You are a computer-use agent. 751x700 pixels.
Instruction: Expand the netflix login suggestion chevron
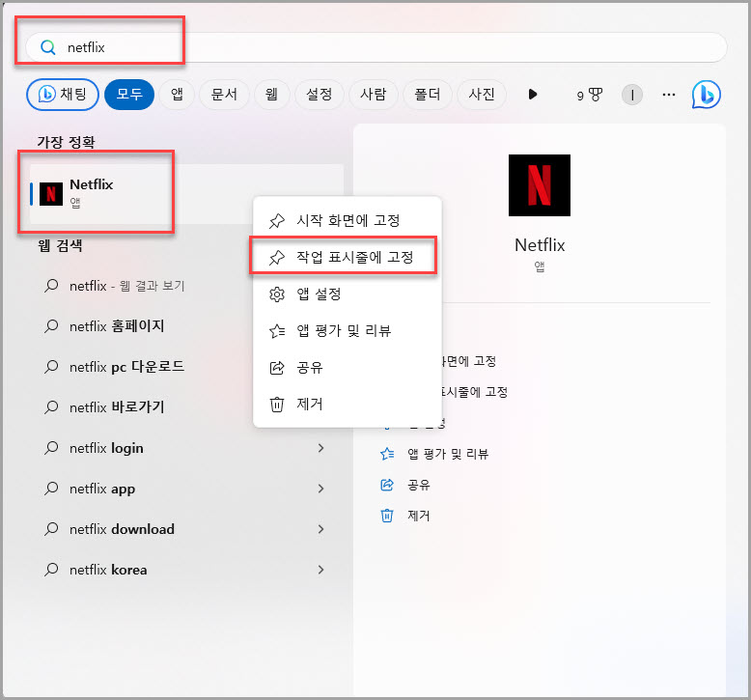click(320, 448)
